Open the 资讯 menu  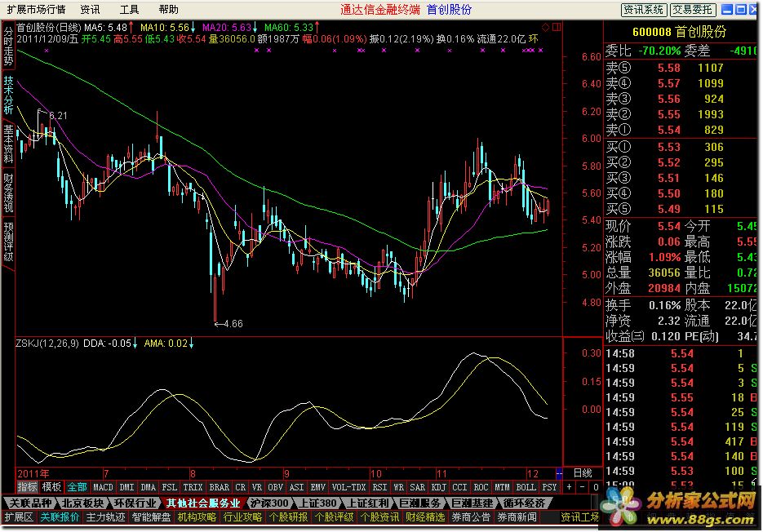(90, 9)
